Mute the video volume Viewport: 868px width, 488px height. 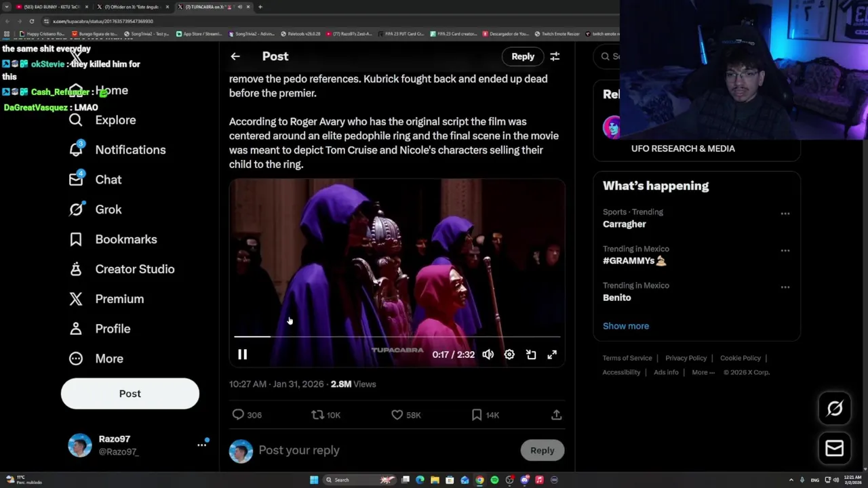click(488, 354)
